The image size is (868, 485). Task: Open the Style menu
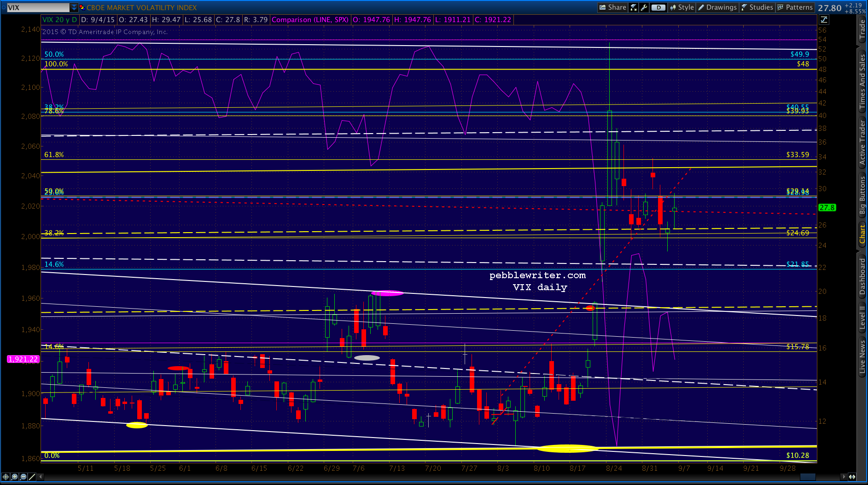682,7
